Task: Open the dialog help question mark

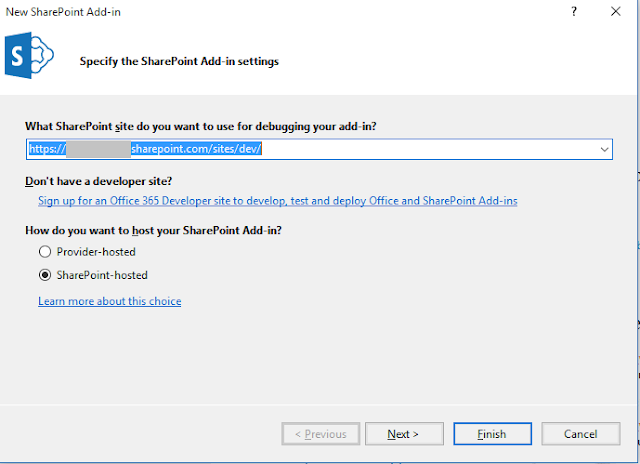Action: pos(574,11)
